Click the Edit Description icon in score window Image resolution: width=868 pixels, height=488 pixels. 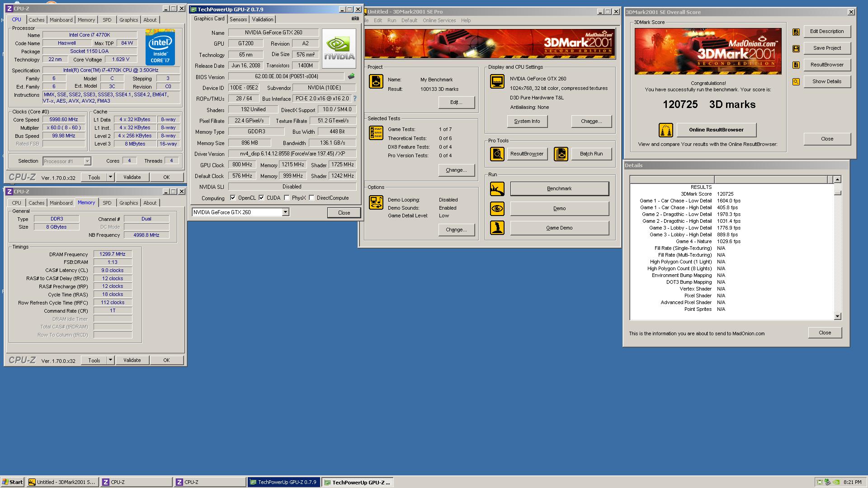tap(796, 32)
